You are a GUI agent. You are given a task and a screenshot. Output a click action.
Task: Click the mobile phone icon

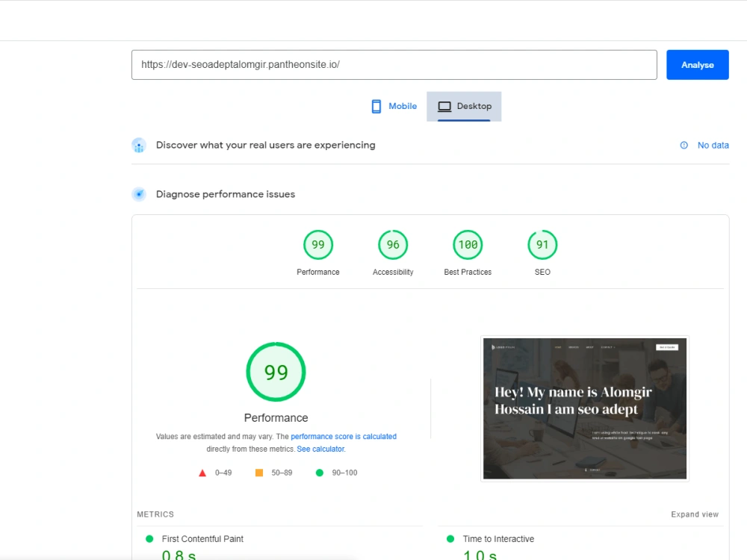click(x=376, y=106)
